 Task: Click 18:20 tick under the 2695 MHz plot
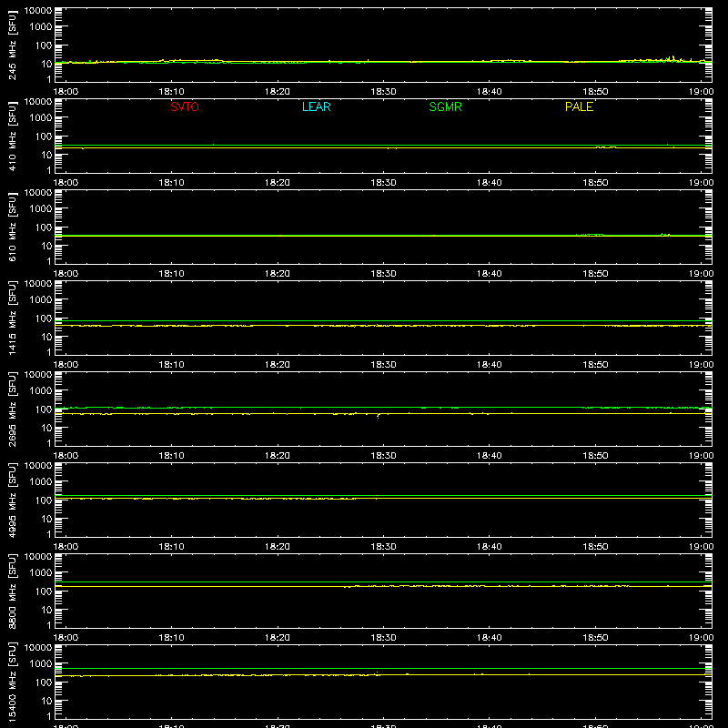[278, 456]
